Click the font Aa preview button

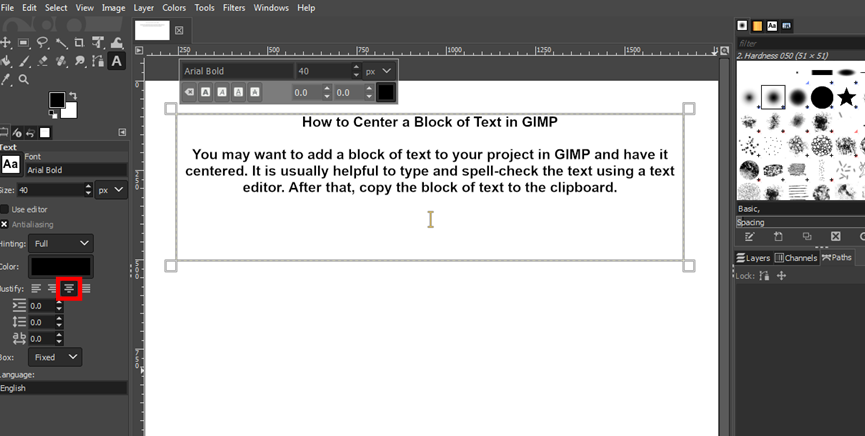(10, 164)
